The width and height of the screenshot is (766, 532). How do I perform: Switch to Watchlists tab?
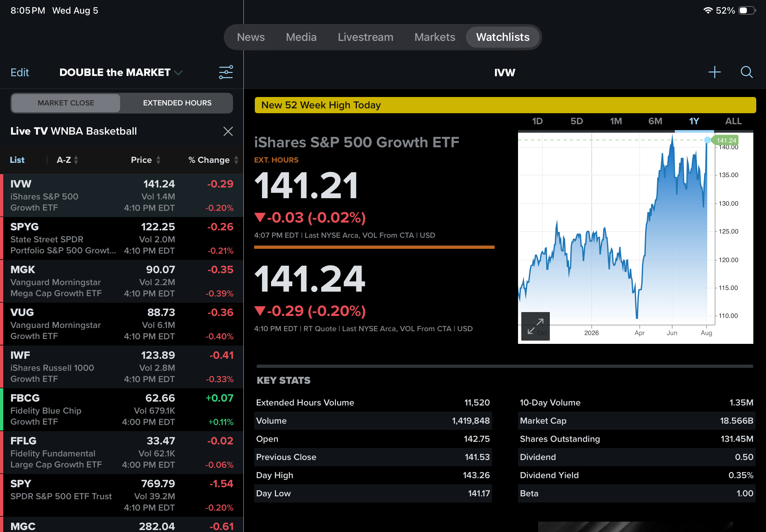tap(502, 37)
